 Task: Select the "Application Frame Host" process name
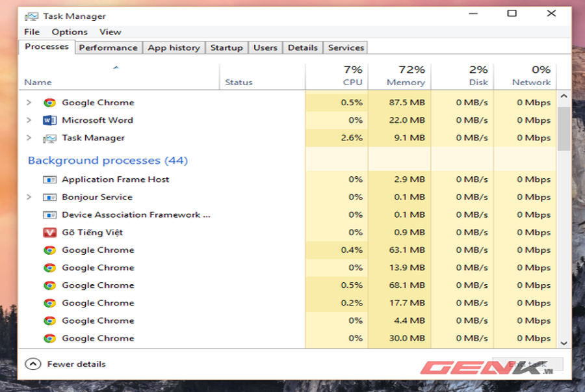[115, 179]
